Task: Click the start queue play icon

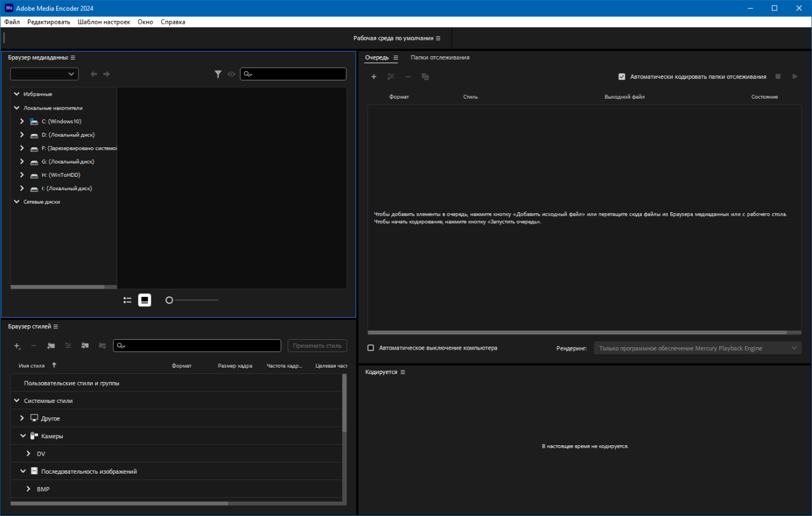Action: tap(795, 77)
